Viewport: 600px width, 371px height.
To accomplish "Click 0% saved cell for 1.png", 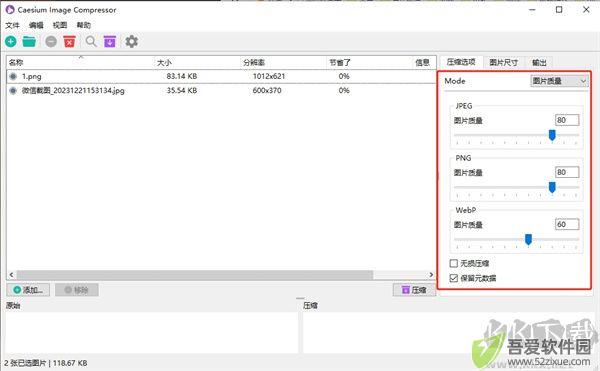I will tap(344, 76).
